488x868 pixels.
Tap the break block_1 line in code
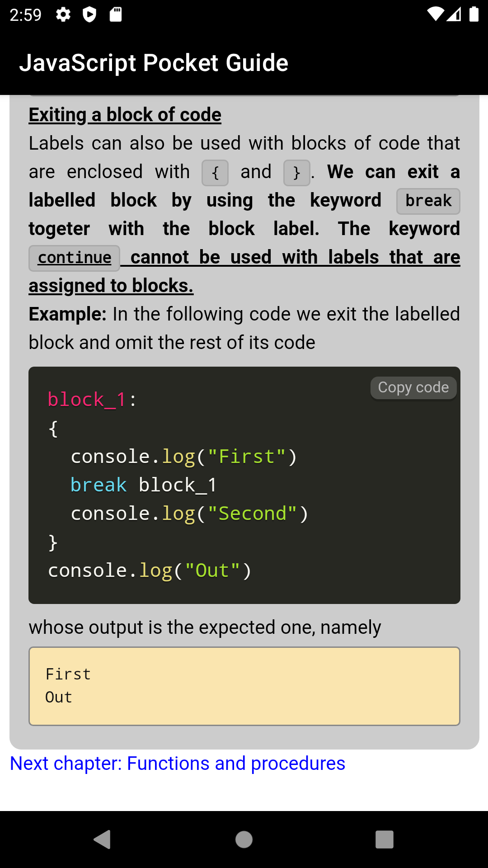click(x=144, y=485)
